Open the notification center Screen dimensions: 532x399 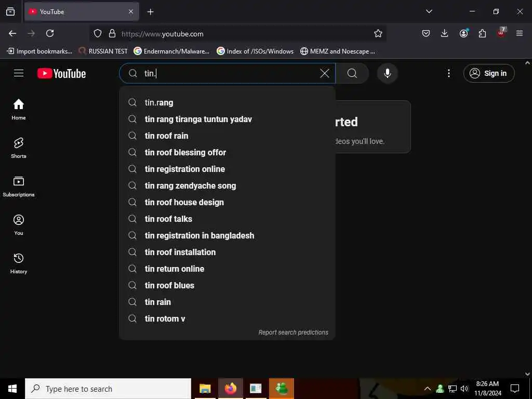tap(515, 389)
